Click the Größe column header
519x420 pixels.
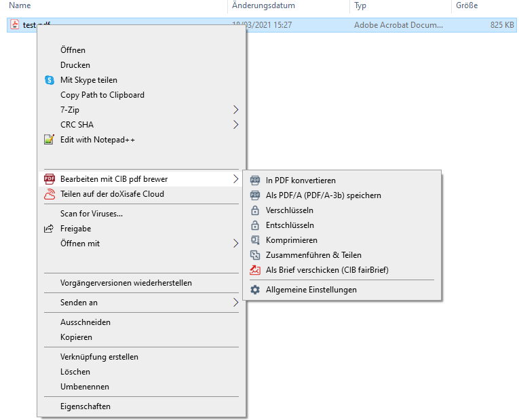pyautogui.click(x=467, y=5)
